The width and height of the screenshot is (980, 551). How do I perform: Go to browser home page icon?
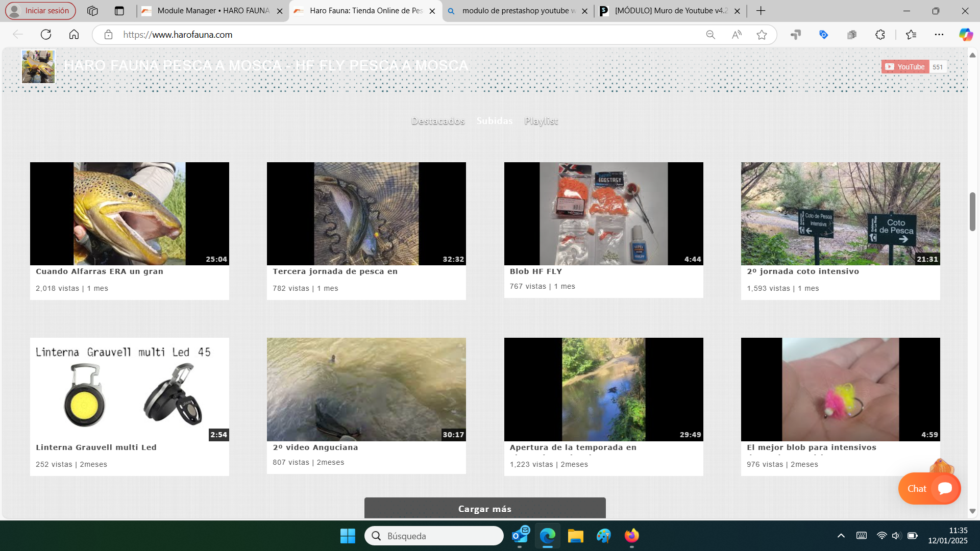pyautogui.click(x=74, y=35)
